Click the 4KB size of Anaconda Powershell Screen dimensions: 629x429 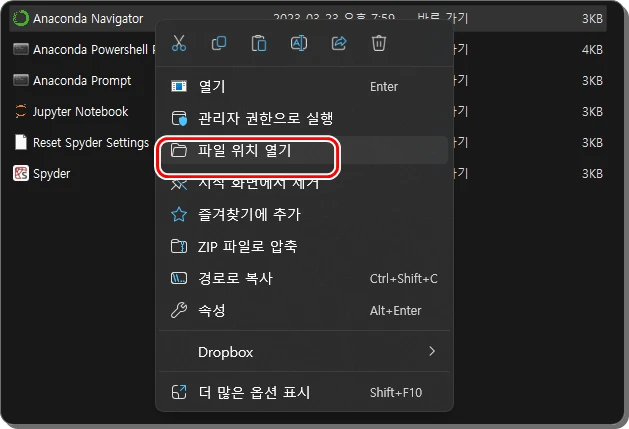[x=592, y=49]
